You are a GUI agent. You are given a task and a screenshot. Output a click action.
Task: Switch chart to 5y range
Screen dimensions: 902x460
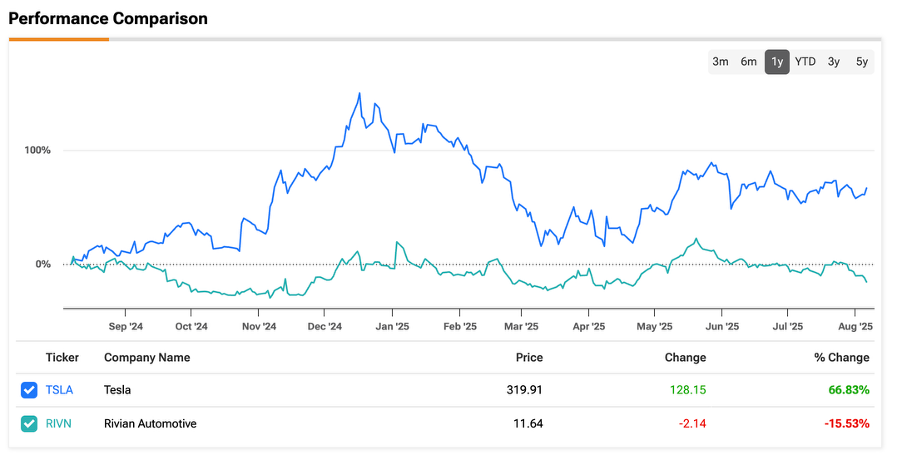(x=862, y=62)
